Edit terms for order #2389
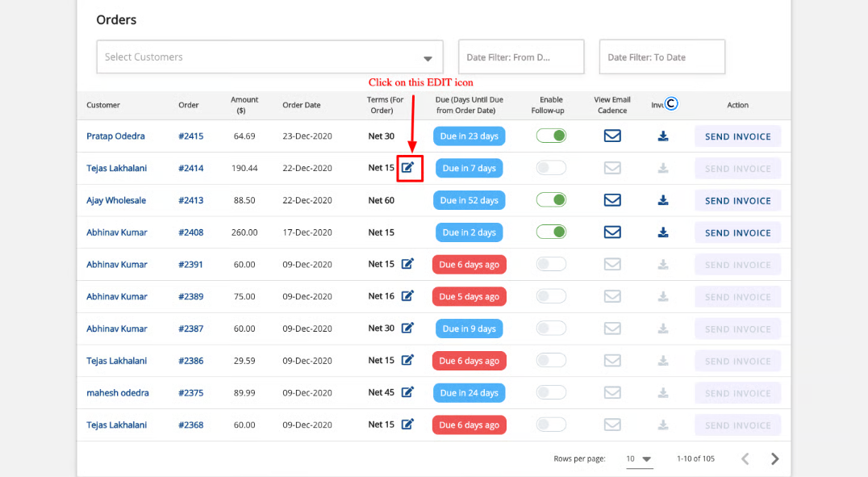The height and width of the screenshot is (477, 868). pyautogui.click(x=407, y=296)
